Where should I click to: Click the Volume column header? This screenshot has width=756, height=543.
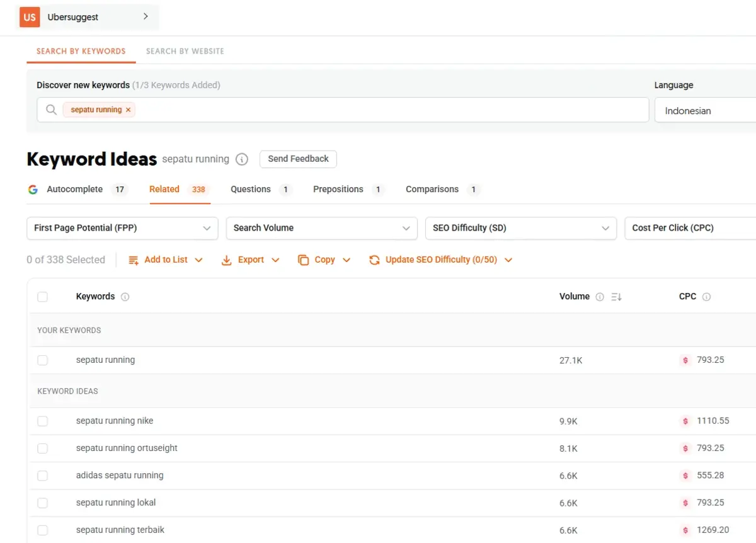[x=575, y=297]
